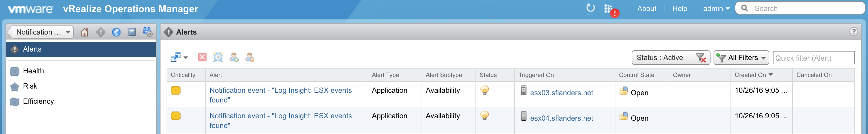Click the refresh icon in header

click(590, 8)
